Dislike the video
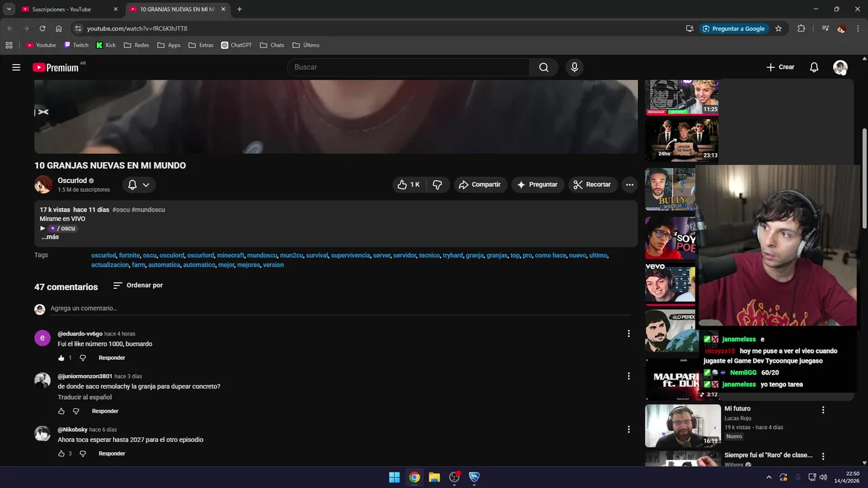The image size is (868, 488). pos(437,184)
